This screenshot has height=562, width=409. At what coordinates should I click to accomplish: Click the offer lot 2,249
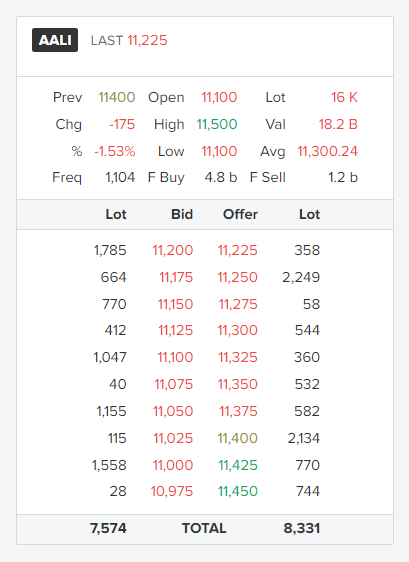pos(301,277)
